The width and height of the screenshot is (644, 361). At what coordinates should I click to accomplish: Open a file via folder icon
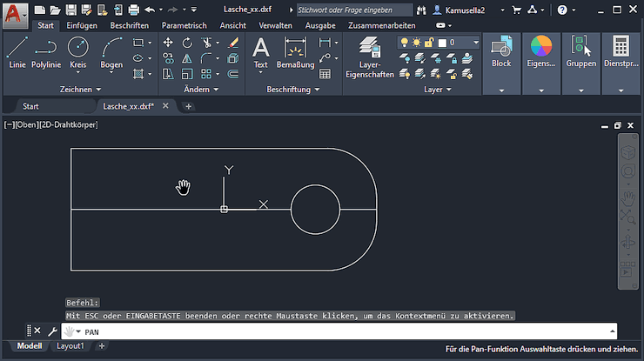tap(56, 10)
